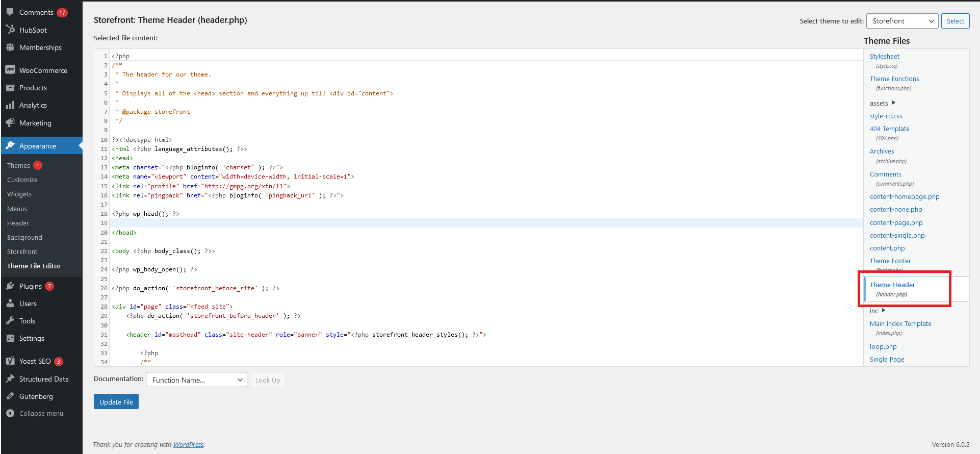Place cursor on empty line 19 in editor

tap(459, 223)
